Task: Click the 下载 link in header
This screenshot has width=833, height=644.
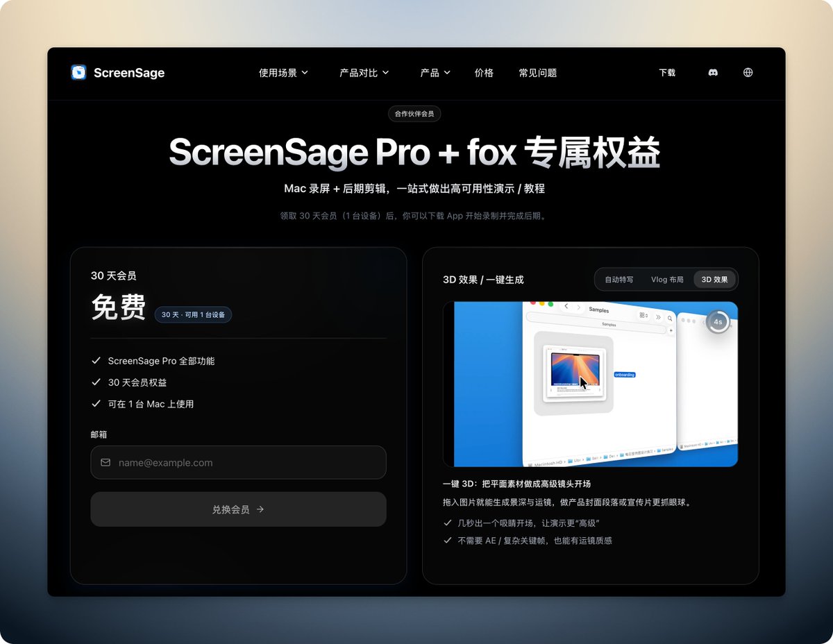Action: (666, 73)
